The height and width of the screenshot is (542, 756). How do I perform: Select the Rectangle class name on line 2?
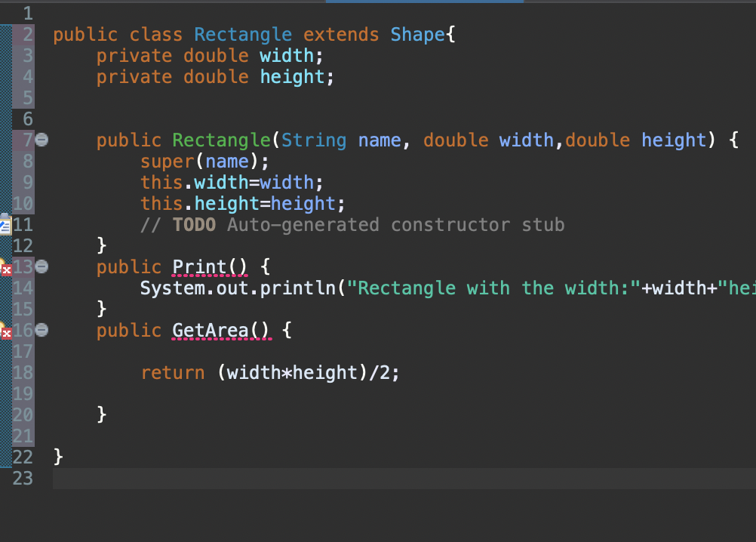click(242, 34)
